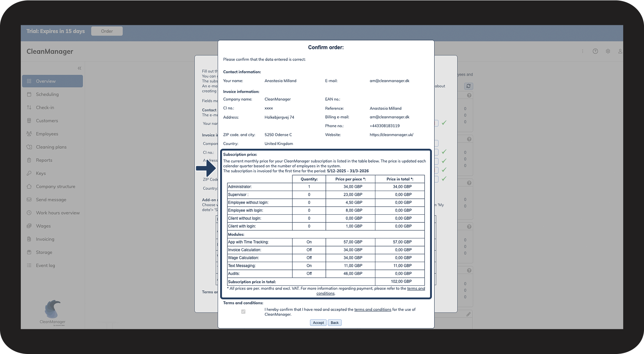Click the address 'Holkebjergvej 74'
The height and width of the screenshot is (354, 644).
279,117
